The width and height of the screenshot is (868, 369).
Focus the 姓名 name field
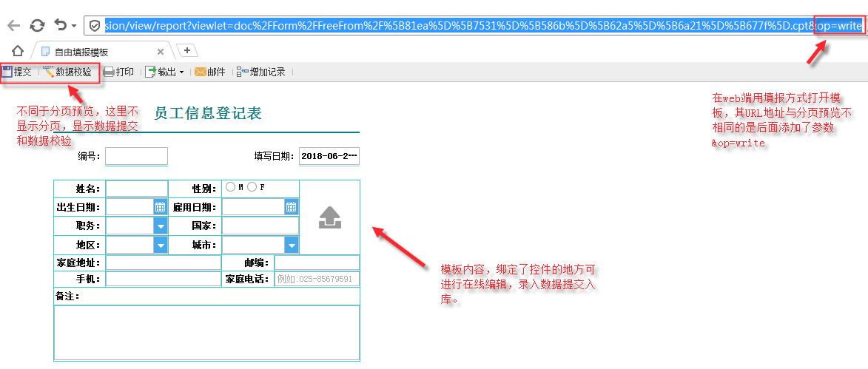click(x=137, y=189)
